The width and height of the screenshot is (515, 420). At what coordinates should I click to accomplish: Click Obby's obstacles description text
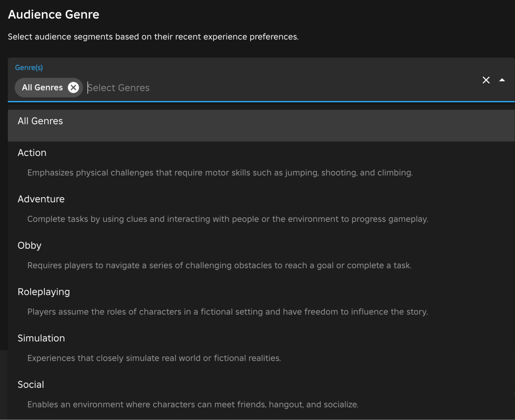219,265
